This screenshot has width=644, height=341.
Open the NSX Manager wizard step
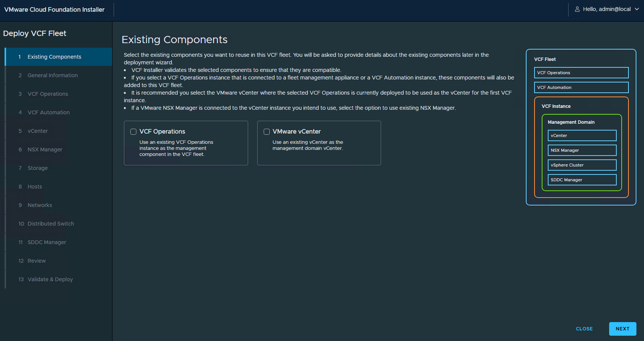click(x=58, y=149)
